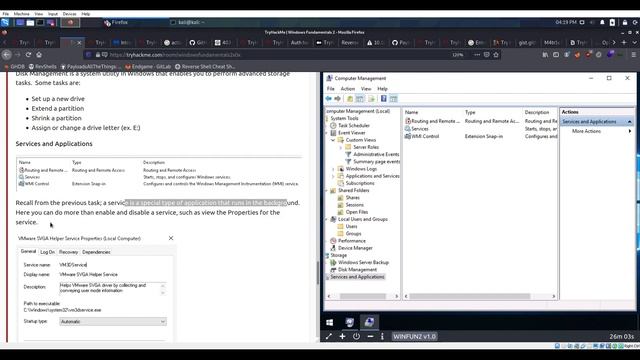640x360 pixels.
Task: Click the Computer Management taskbar icon in VM
Action: 369,322
